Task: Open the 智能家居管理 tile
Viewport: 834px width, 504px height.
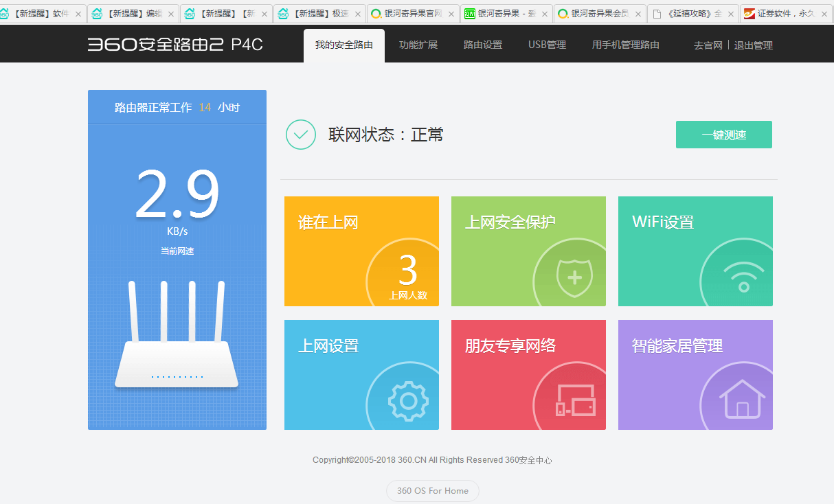Action: click(695, 375)
